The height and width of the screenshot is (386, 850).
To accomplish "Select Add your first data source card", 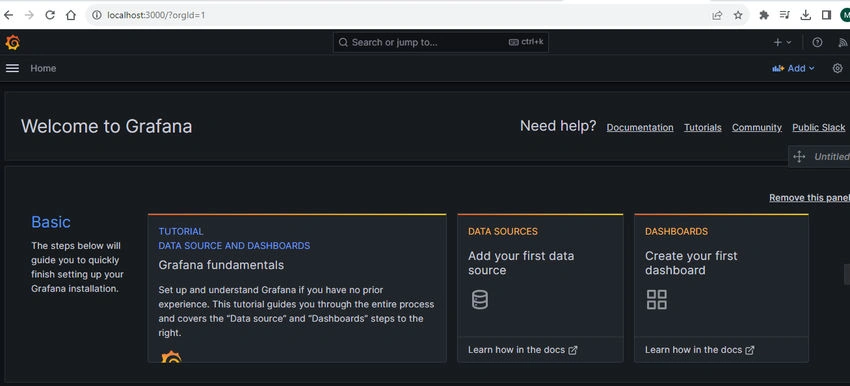I will 540,288.
